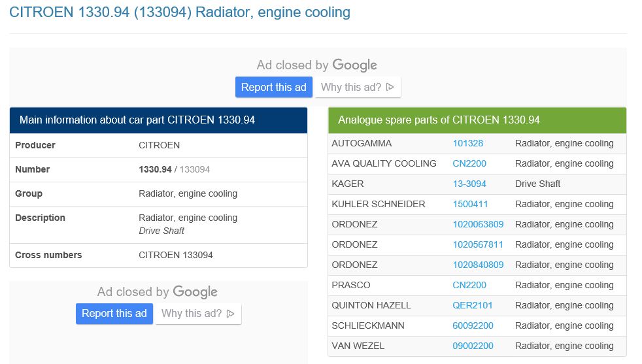
Task: Click AVA QUALITY COOLING brand name
Action: [x=384, y=163]
